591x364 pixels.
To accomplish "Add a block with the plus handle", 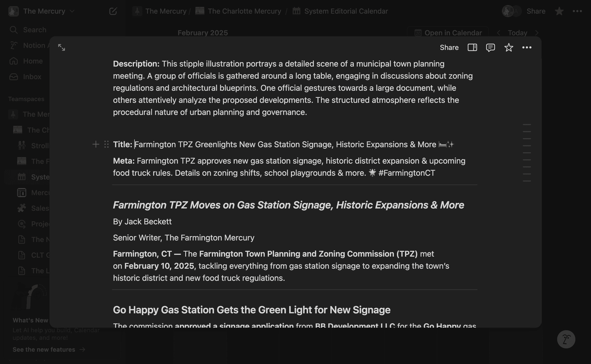I will [96, 144].
